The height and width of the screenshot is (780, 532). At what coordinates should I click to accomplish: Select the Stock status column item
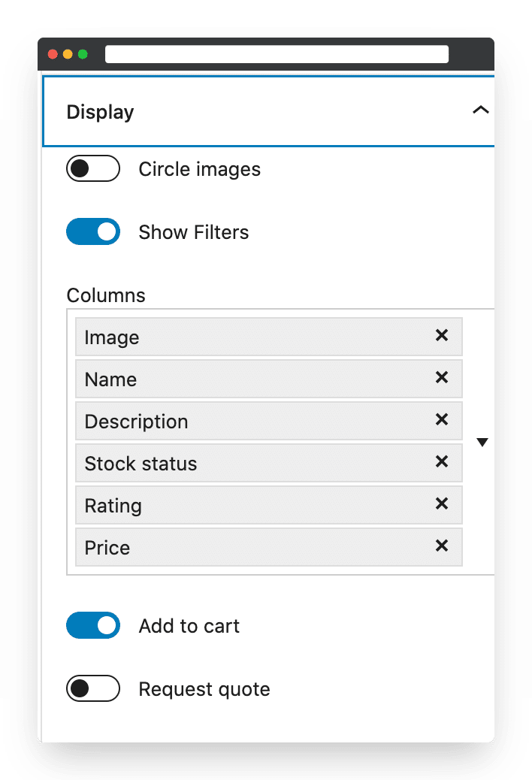[x=269, y=463]
